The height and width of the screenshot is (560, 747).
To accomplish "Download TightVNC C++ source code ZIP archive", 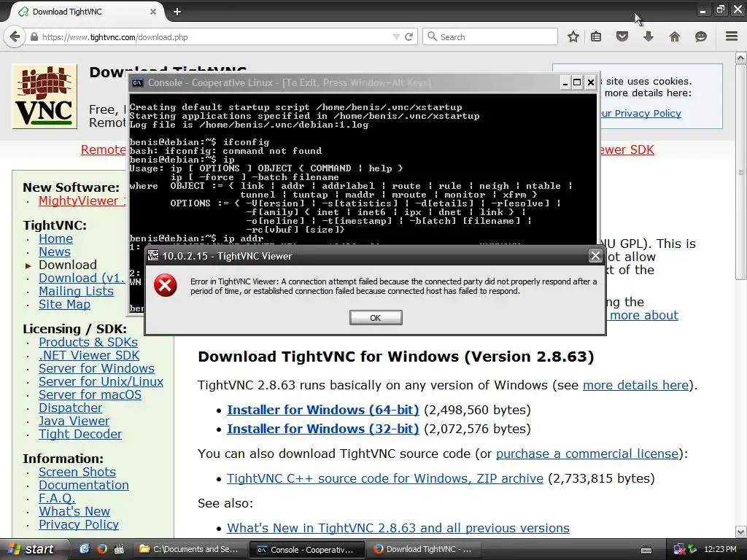I will 385,478.
